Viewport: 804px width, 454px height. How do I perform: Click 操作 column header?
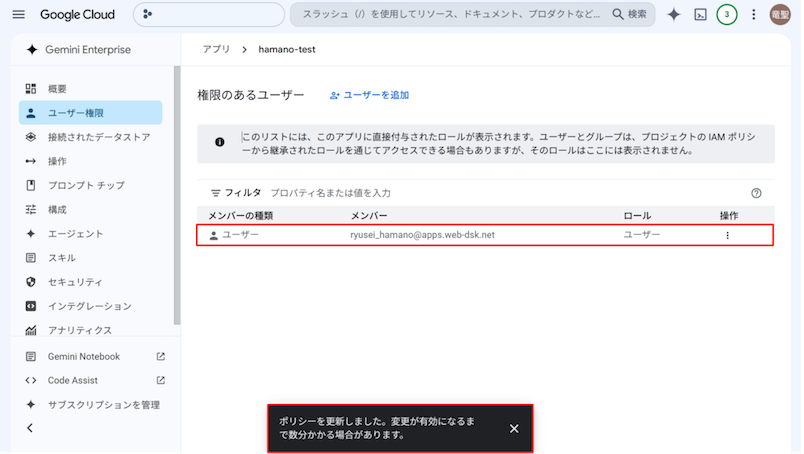(x=729, y=216)
